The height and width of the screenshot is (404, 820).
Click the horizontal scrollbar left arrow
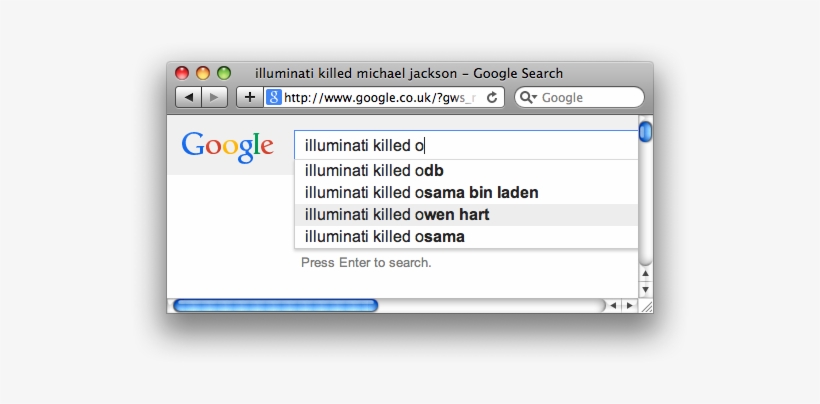[614, 305]
